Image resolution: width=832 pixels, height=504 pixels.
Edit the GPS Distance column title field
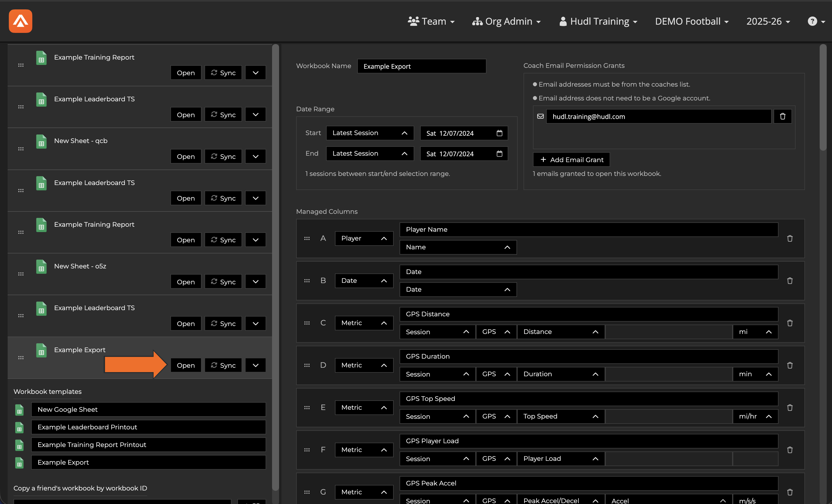(x=589, y=314)
